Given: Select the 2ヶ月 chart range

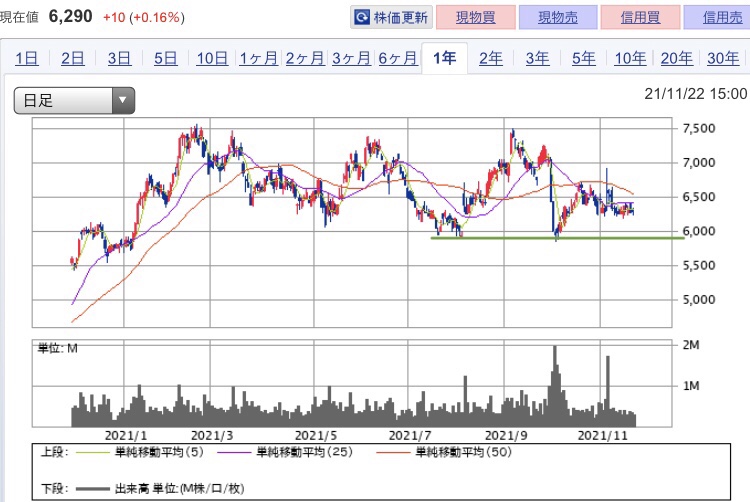Looking at the screenshot, I should click(305, 58).
